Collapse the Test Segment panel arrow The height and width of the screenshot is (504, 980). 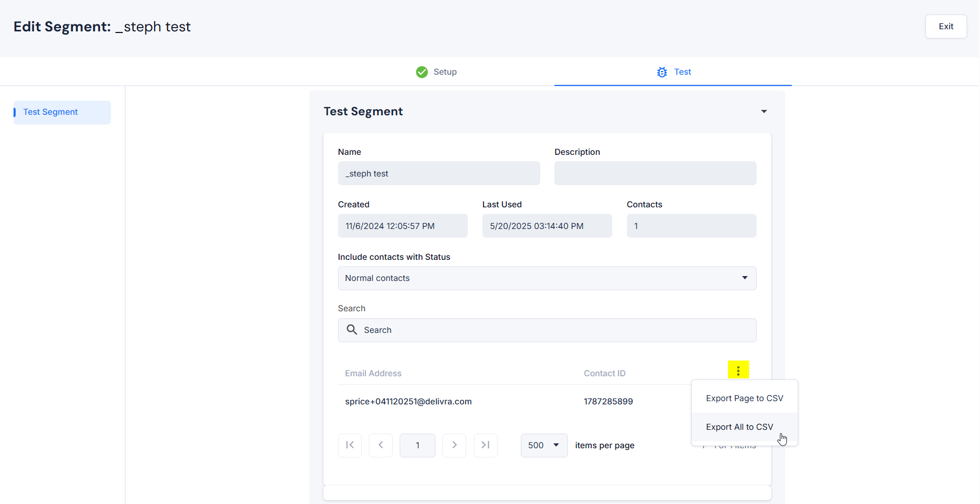coord(764,112)
